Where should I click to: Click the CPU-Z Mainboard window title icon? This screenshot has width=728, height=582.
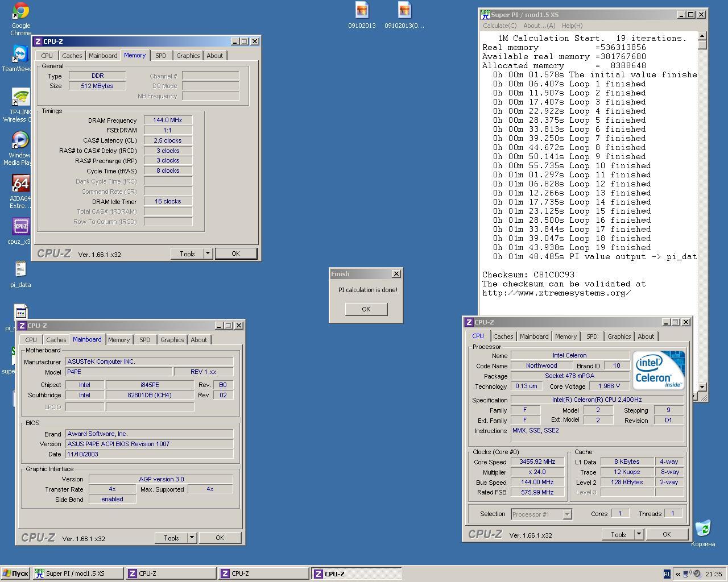click(x=22, y=326)
